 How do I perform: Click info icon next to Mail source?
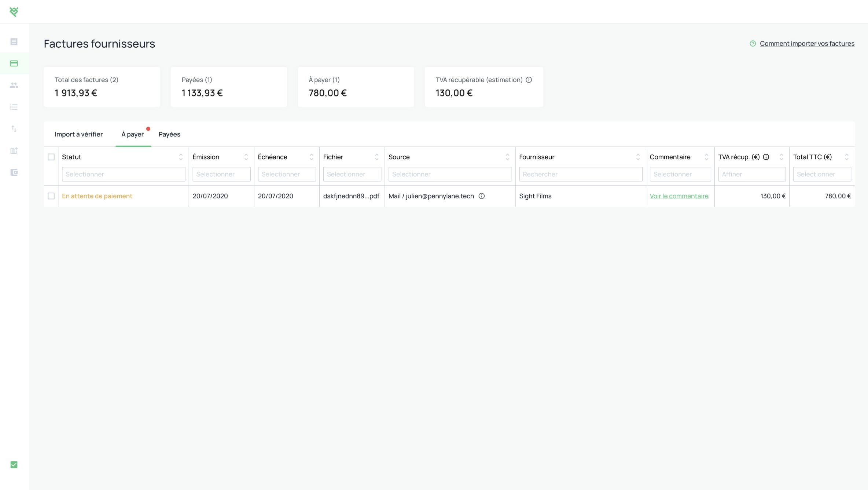tap(482, 196)
